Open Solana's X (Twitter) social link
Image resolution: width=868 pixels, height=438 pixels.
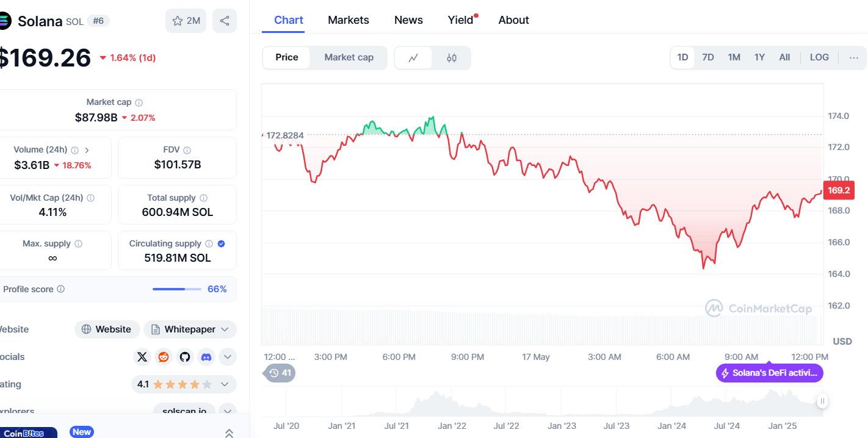coord(142,357)
